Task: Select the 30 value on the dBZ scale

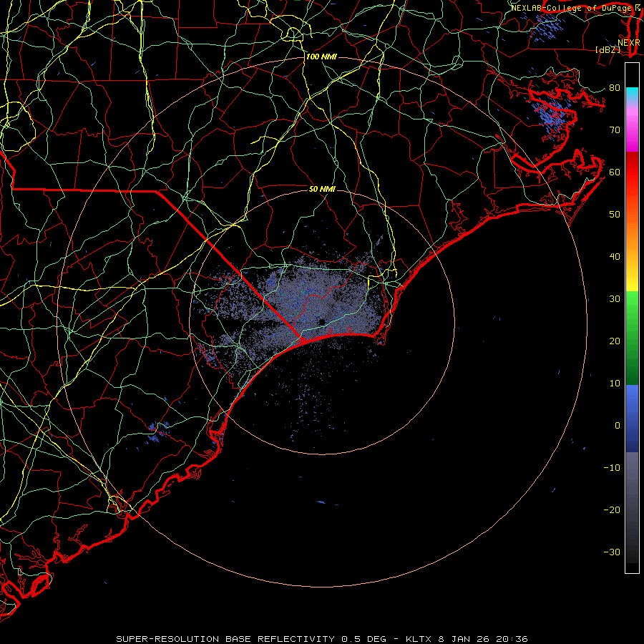Action: click(615, 299)
